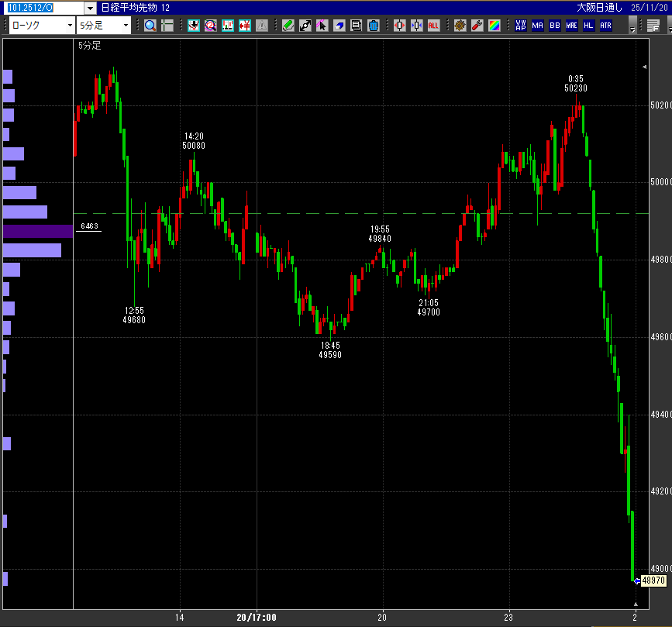Click the 14:20 50080 price label
The image size is (672, 627).
pos(194,141)
